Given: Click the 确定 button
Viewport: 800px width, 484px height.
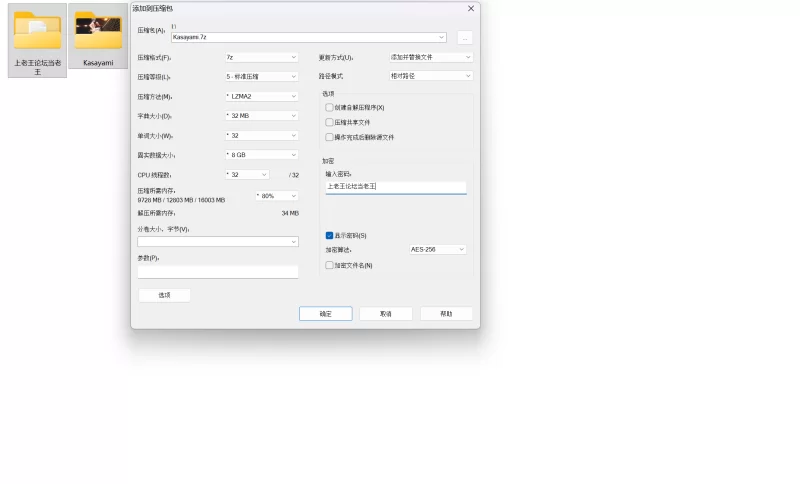Looking at the screenshot, I should tap(326, 314).
